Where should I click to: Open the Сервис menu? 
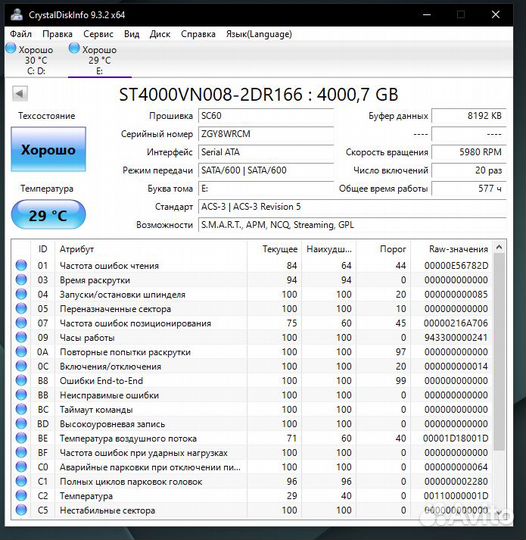[x=98, y=34]
